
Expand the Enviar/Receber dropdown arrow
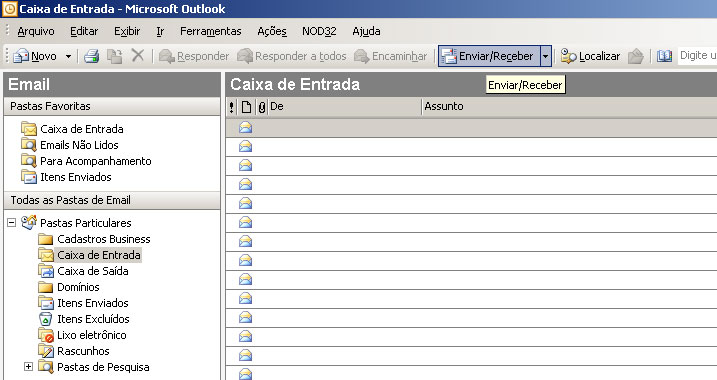tap(546, 56)
